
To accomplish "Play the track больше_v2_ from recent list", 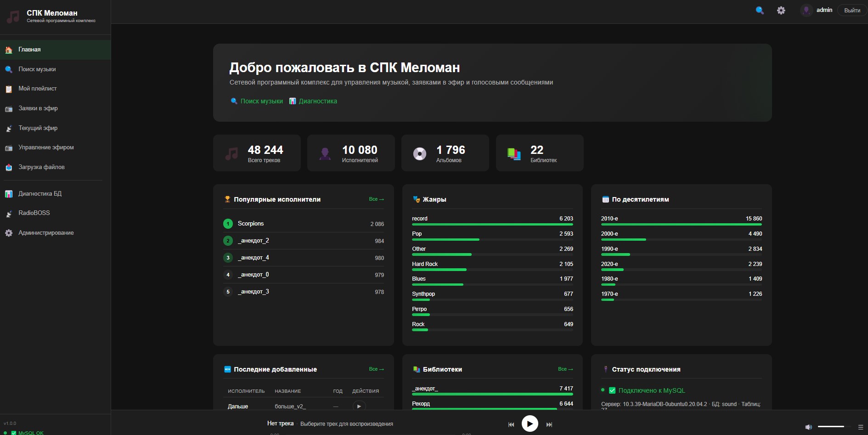I will coord(359,406).
